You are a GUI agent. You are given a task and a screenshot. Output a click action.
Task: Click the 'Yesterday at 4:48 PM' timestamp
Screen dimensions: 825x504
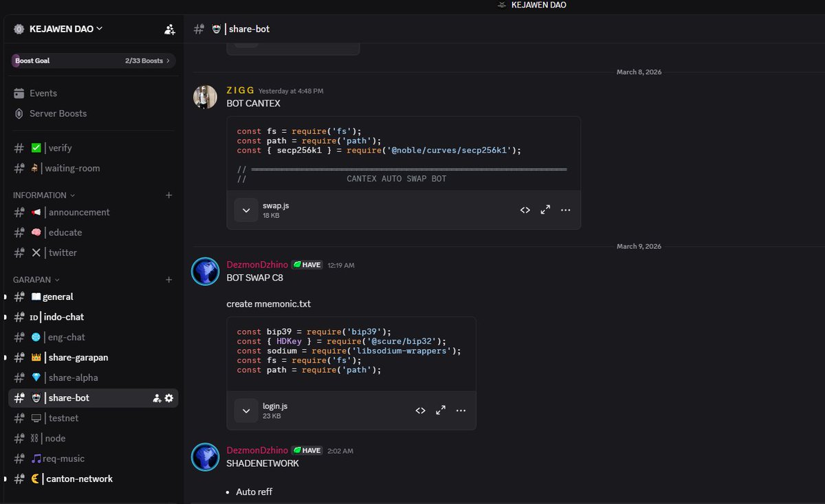coord(291,91)
